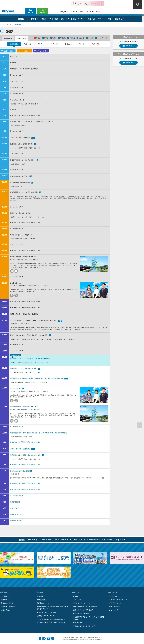The height and width of the screenshot is (644, 144).
Task: Go to next week with the arrow
Action: [106, 44]
